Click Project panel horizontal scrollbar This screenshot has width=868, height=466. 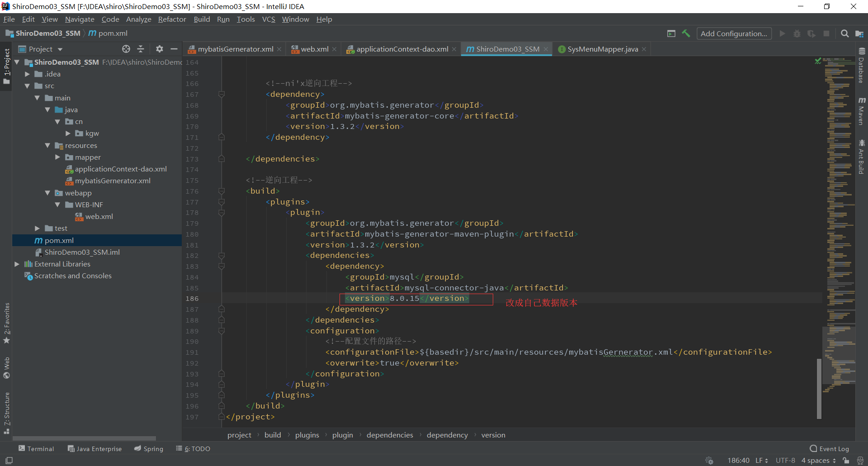pyautogui.click(x=85, y=438)
